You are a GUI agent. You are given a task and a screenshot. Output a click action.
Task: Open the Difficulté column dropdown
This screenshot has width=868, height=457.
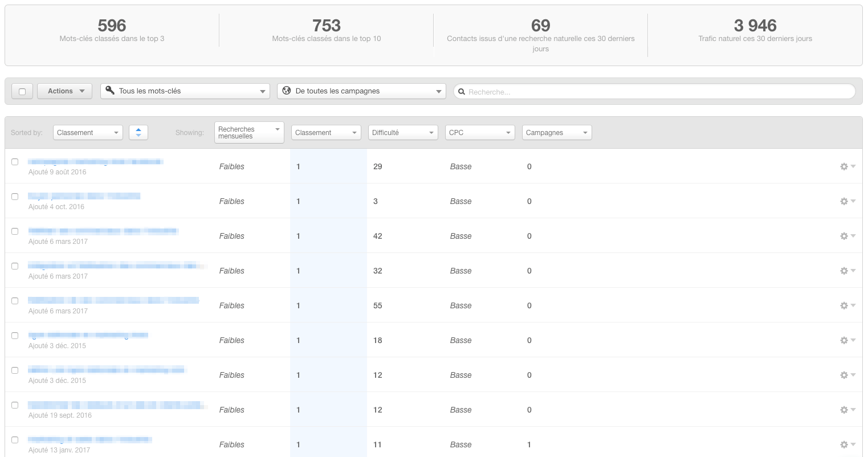tap(403, 132)
